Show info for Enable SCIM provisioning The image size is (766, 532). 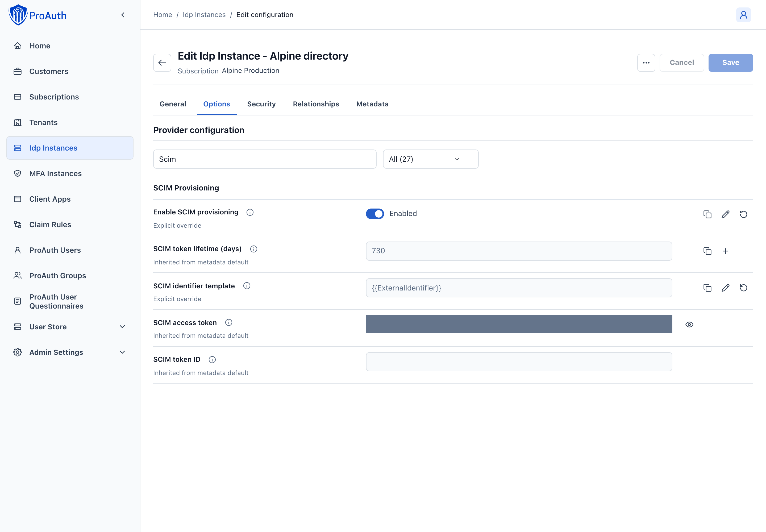[x=250, y=212]
